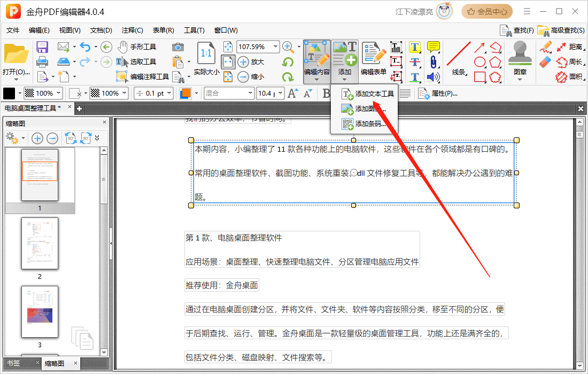Image resolution: width=588 pixels, height=374 pixels.
Task: Open the 注释(C) menu
Action: (x=132, y=30)
